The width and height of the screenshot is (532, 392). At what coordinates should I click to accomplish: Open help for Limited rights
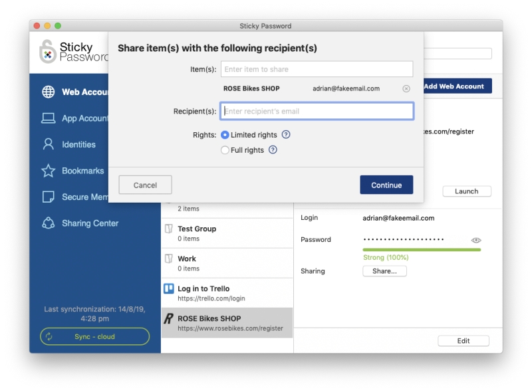286,135
